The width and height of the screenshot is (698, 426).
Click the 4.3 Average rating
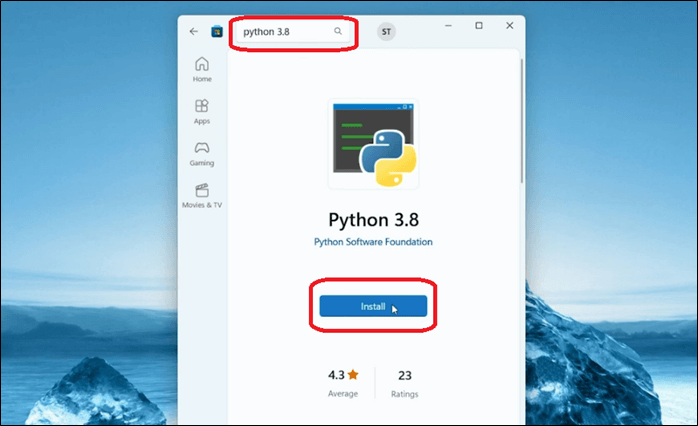[x=343, y=383]
